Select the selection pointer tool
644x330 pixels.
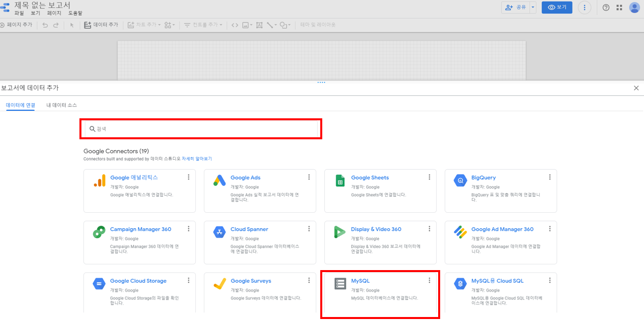pos(71,25)
